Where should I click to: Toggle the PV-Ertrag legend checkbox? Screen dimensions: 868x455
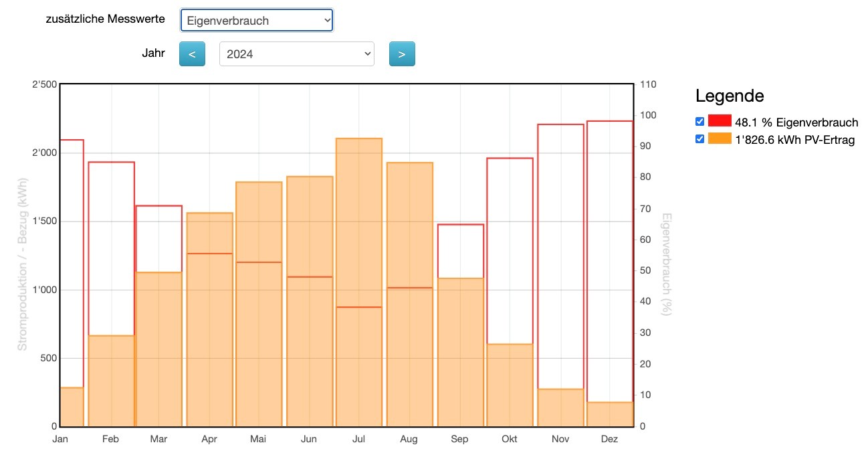click(x=699, y=139)
